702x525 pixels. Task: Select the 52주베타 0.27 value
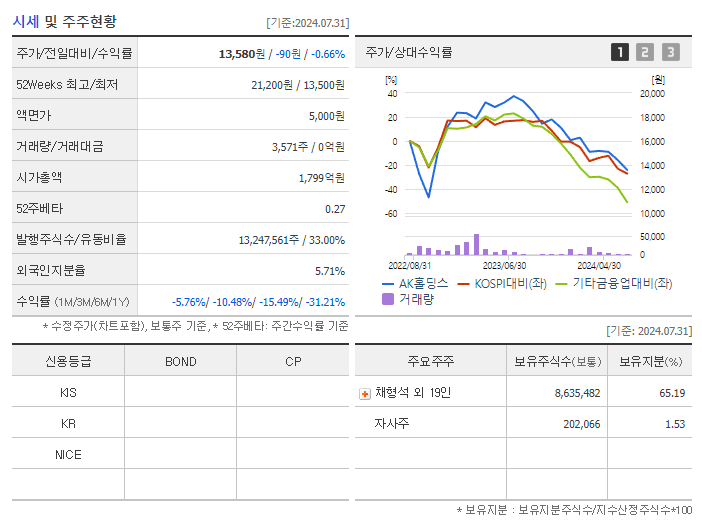[x=335, y=209]
